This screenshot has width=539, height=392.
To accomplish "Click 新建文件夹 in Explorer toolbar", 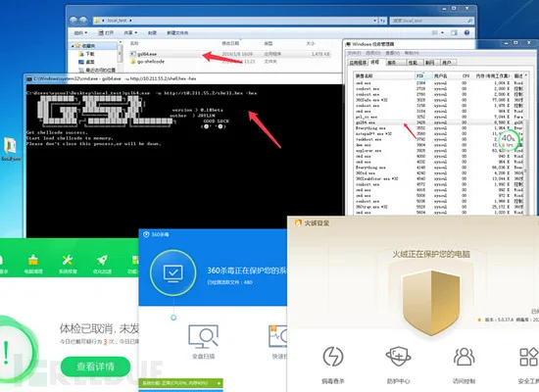I will (177, 33).
